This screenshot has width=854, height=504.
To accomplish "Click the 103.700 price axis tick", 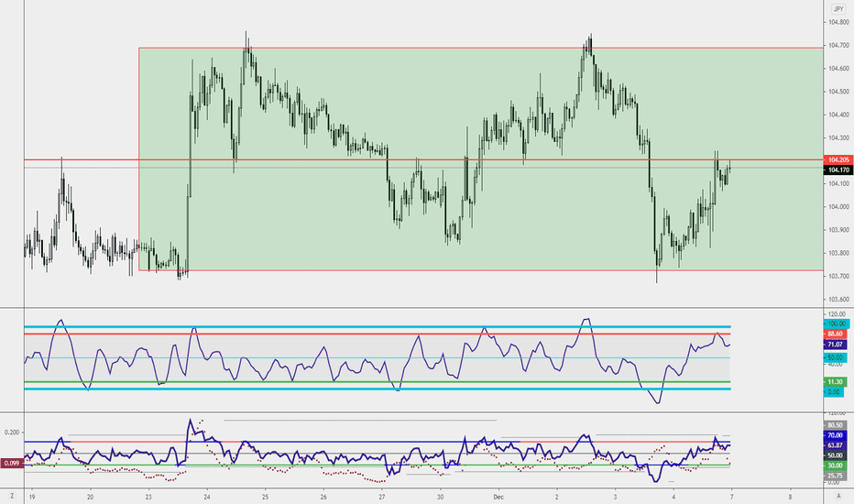I will point(838,276).
